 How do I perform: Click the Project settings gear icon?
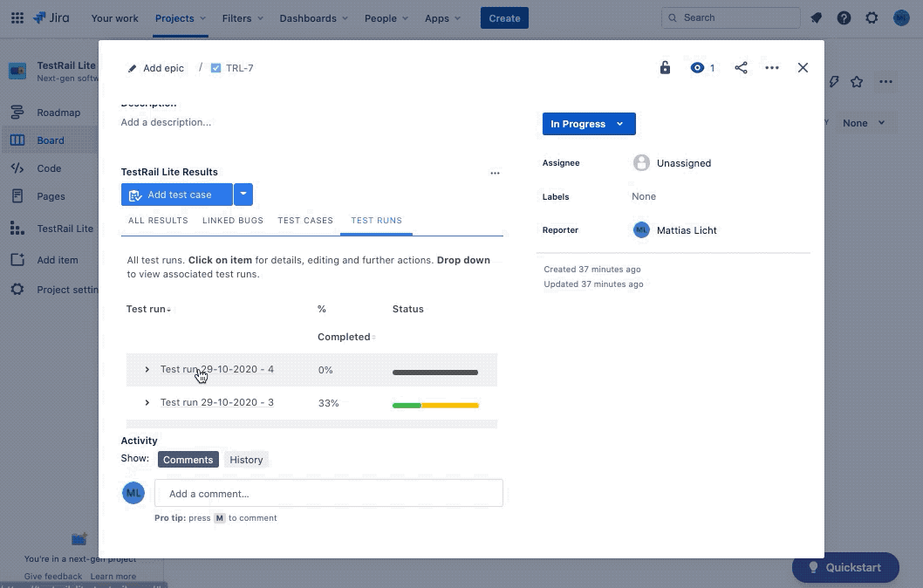[x=17, y=289]
